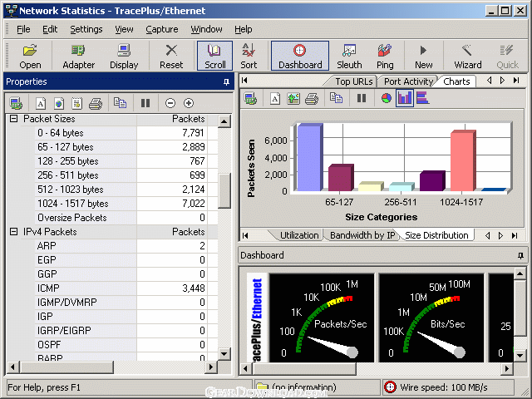Pin the Dashboard panel
This screenshot has width=532, height=399.
coord(520,256)
